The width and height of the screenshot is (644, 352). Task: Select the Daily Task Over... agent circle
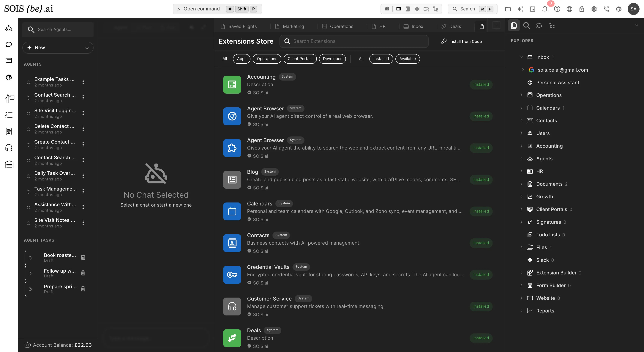pos(29,176)
